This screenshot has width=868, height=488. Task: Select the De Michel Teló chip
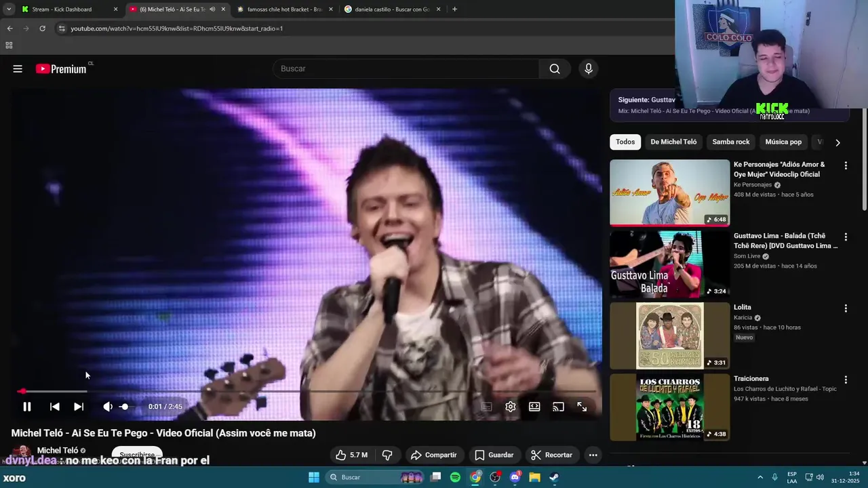click(x=673, y=142)
